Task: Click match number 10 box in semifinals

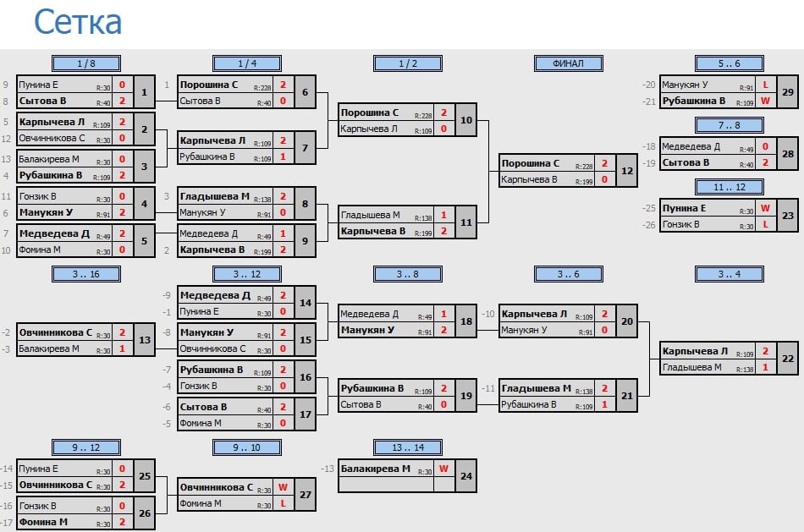Action: (x=465, y=120)
